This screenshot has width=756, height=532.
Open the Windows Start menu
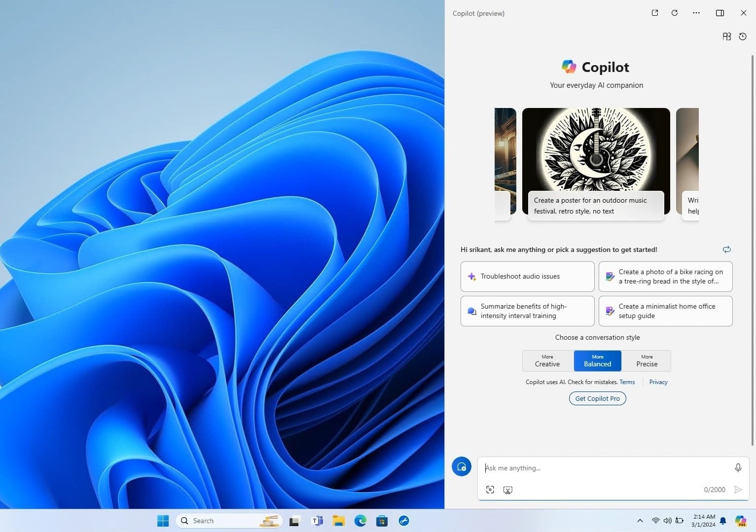(163, 521)
